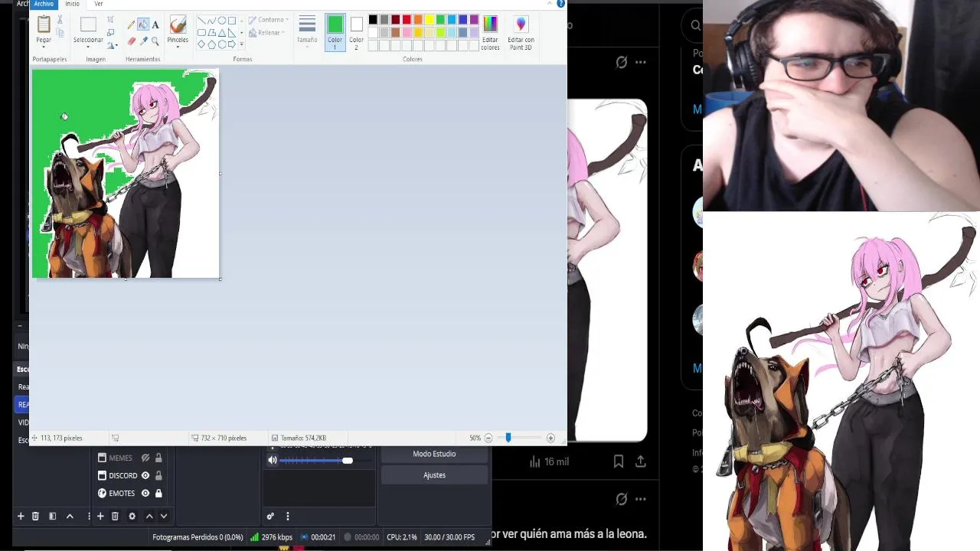The height and width of the screenshot is (551, 980).
Task: Expand the shapes gallery more arrow
Action: pyautogui.click(x=242, y=44)
